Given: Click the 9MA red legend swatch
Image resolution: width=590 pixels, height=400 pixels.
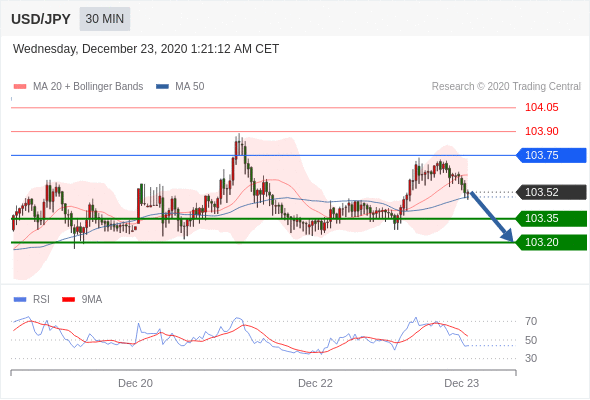Looking at the screenshot, I should (x=68, y=300).
